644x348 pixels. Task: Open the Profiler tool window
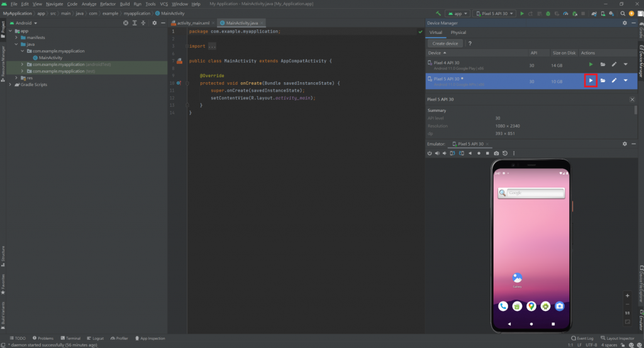(x=119, y=339)
